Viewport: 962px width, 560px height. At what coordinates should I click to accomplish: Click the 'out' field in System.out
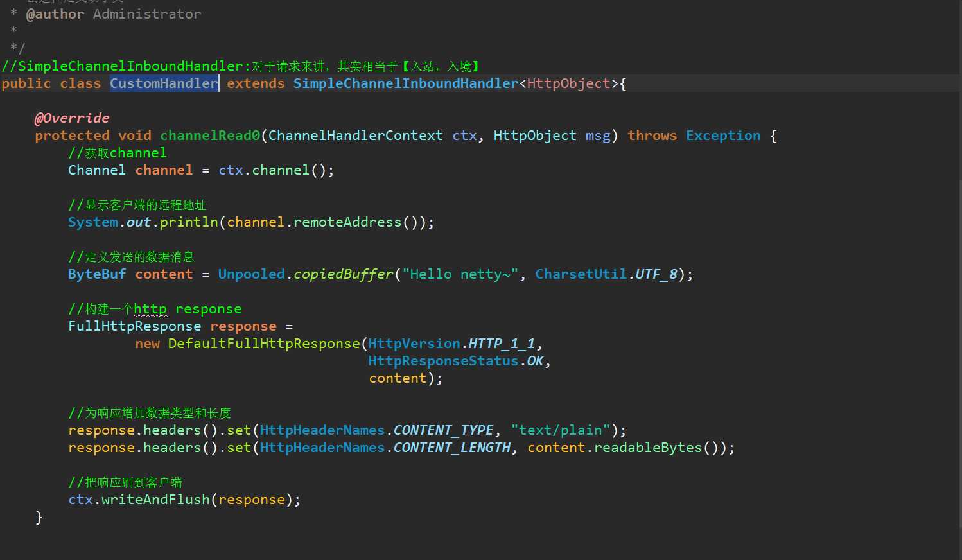(x=139, y=222)
